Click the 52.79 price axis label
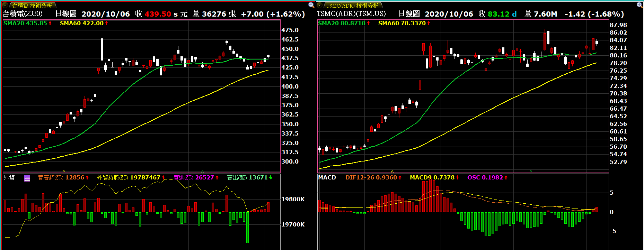This screenshot has width=644, height=250. point(618,162)
